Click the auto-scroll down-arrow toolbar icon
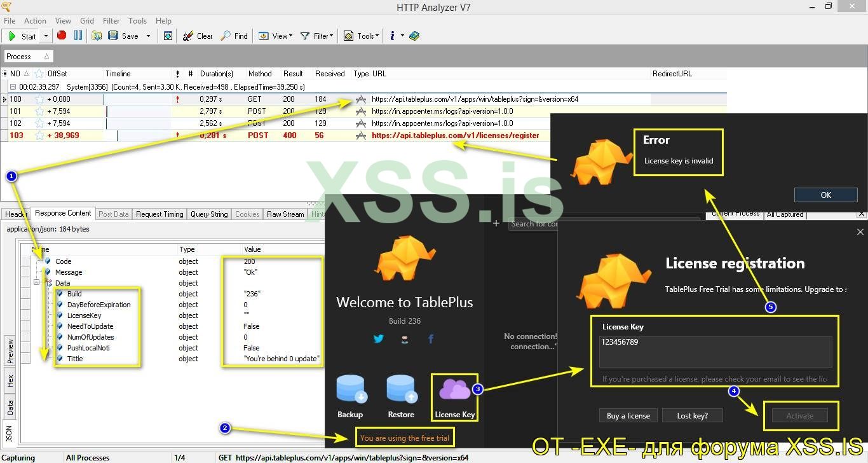The image size is (868, 463). click(168, 36)
